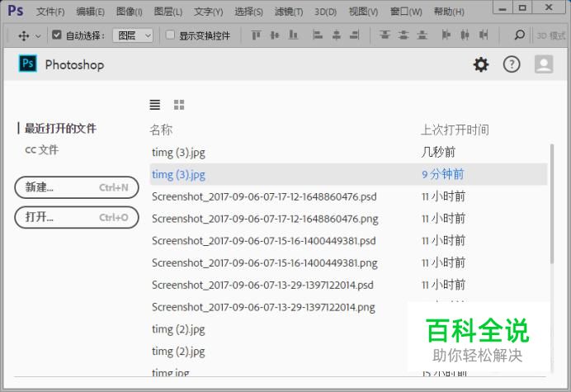Click the 打开... button
This screenshot has height=392, width=571.
[77, 217]
